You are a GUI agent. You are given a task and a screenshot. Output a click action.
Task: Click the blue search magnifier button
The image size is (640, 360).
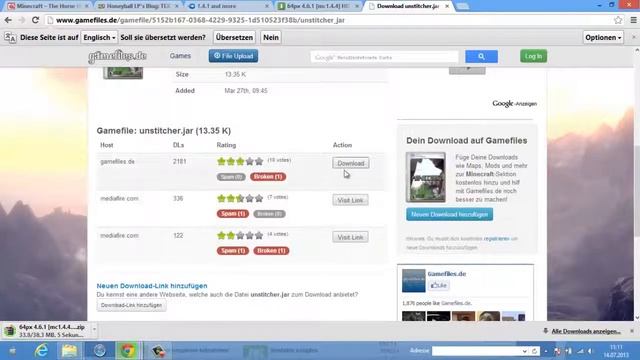(x=481, y=56)
